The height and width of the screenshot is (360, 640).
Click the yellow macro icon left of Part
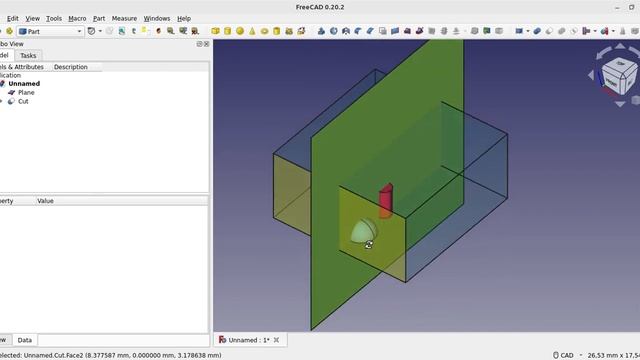pyautogui.click(x=9, y=31)
